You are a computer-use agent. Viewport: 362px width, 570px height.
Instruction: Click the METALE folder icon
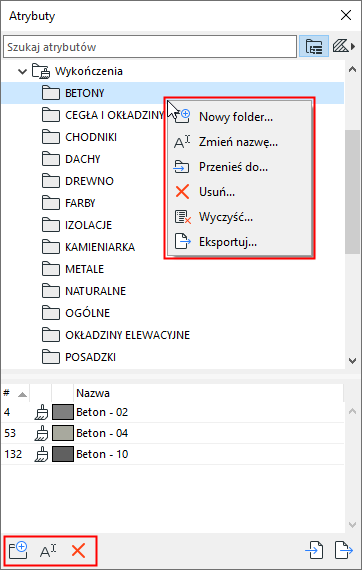51,269
